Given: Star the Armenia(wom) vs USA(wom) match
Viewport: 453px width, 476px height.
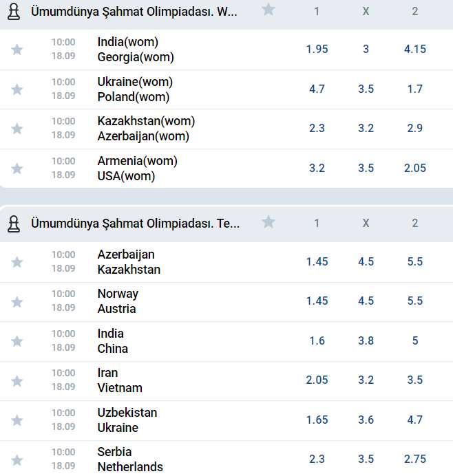Looking at the screenshot, I should pyautogui.click(x=17, y=169).
